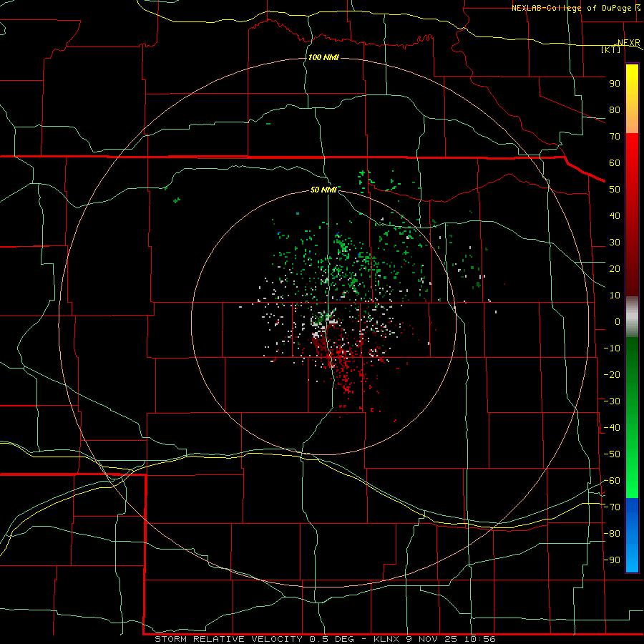Screen dimensions: 644x644
Task: Click the '-80' value on the velocity scale
Action: coord(612,534)
